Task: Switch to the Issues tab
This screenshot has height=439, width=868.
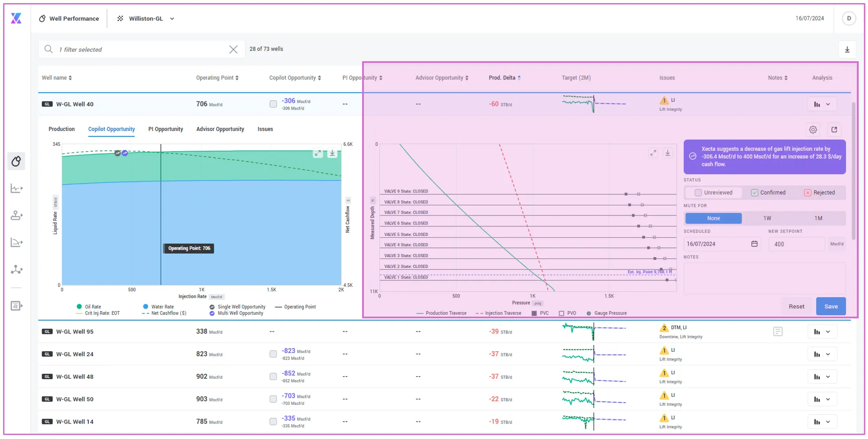Action: (x=265, y=129)
